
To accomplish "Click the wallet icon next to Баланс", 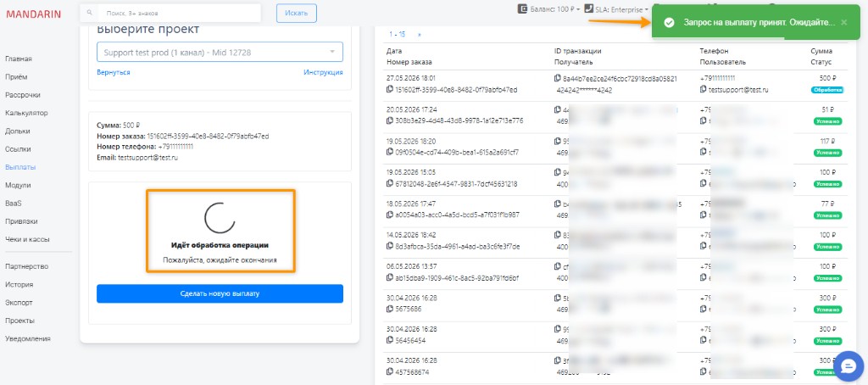I will pyautogui.click(x=522, y=8).
